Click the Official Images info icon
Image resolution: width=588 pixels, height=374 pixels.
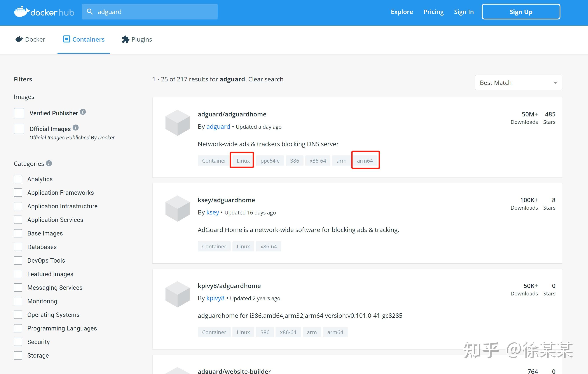pyautogui.click(x=75, y=127)
